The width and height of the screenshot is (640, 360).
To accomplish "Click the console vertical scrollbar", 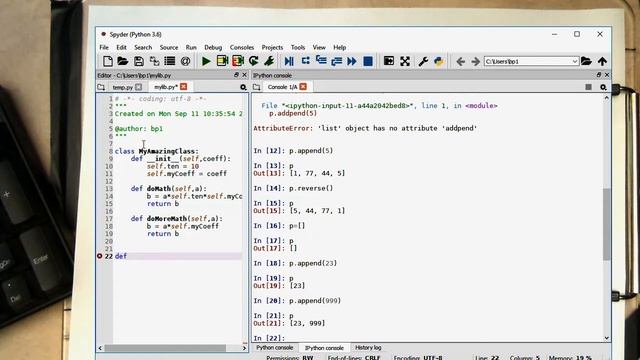I will 607,224.
